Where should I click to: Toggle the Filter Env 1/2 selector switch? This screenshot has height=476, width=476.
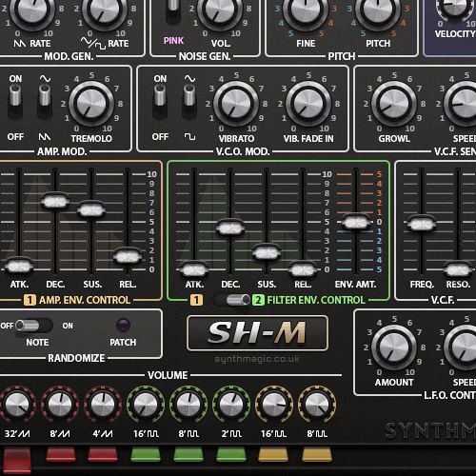tap(232, 300)
